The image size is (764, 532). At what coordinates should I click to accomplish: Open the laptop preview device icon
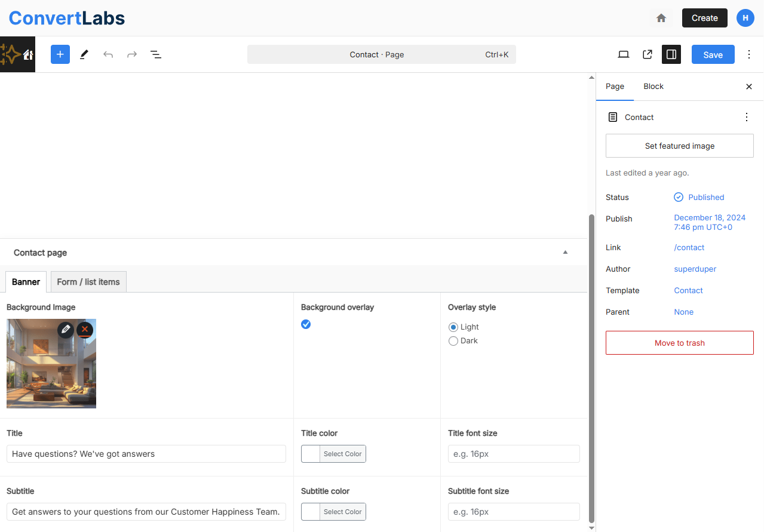(624, 54)
